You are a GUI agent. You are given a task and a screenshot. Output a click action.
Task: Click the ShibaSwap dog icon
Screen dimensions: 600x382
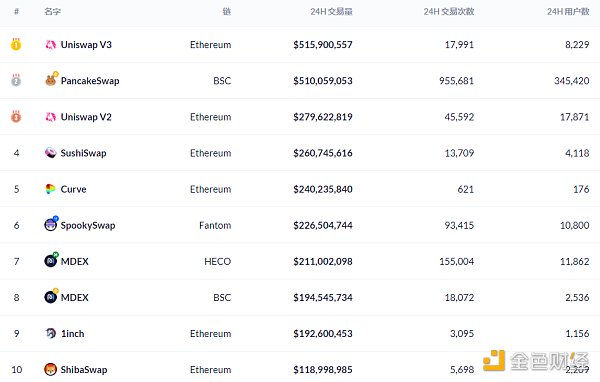pos(51,369)
